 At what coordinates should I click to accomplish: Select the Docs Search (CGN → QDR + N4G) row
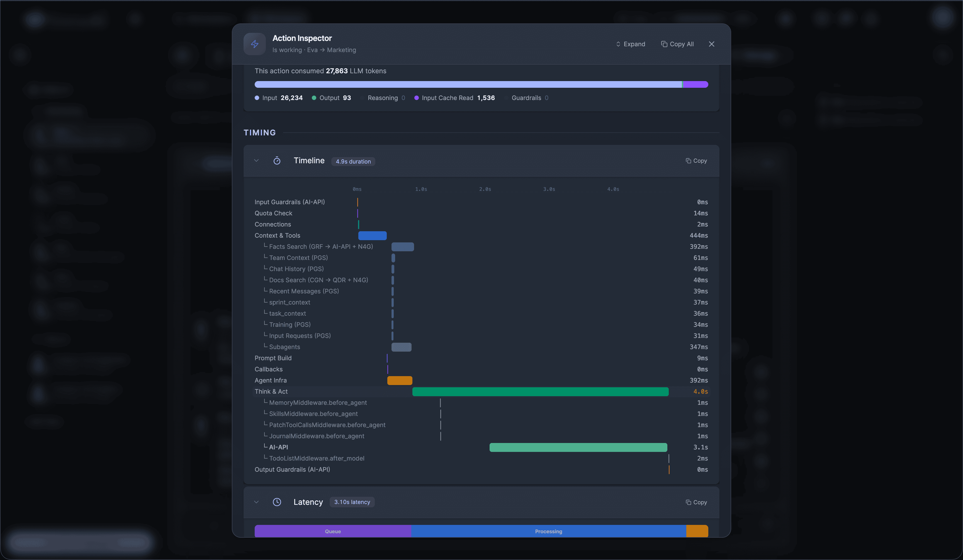coord(481,280)
